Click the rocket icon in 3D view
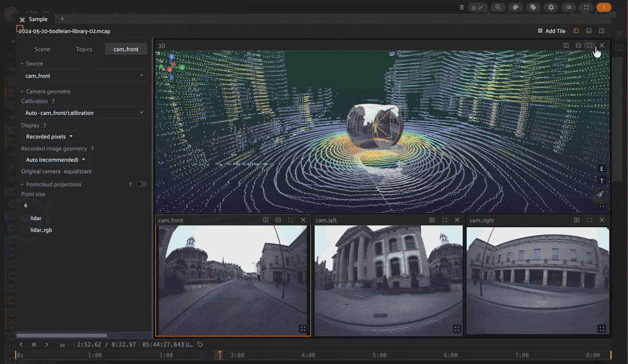The image size is (628, 364). point(601,194)
